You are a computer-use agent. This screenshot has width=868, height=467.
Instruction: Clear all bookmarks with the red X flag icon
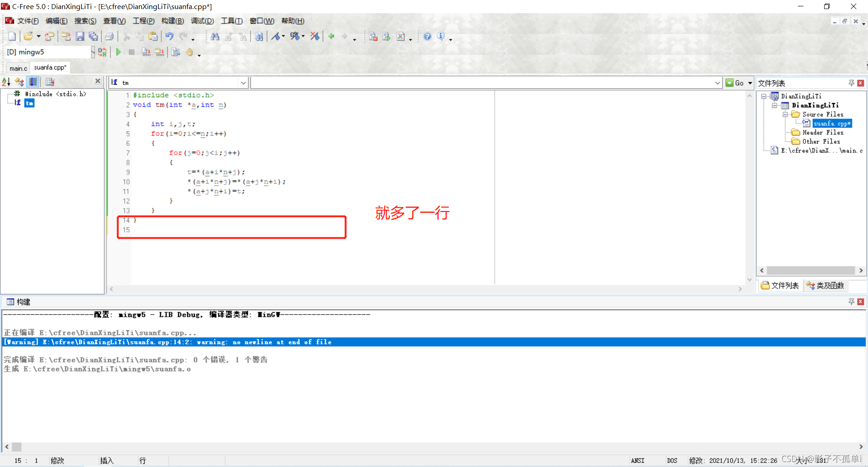pyautogui.click(x=315, y=37)
